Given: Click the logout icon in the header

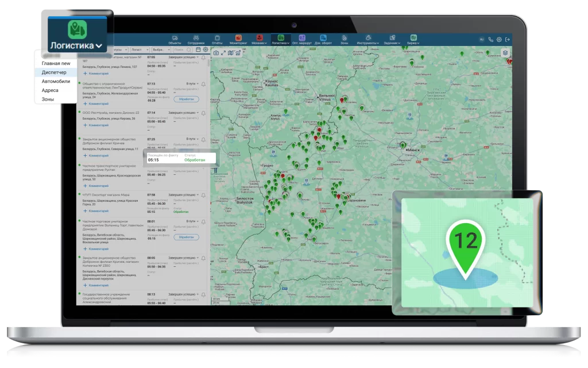Looking at the screenshot, I should tap(508, 40).
